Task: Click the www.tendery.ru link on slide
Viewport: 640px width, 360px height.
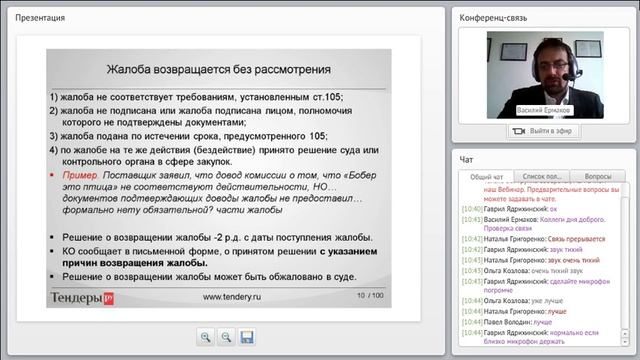Action: point(232,297)
